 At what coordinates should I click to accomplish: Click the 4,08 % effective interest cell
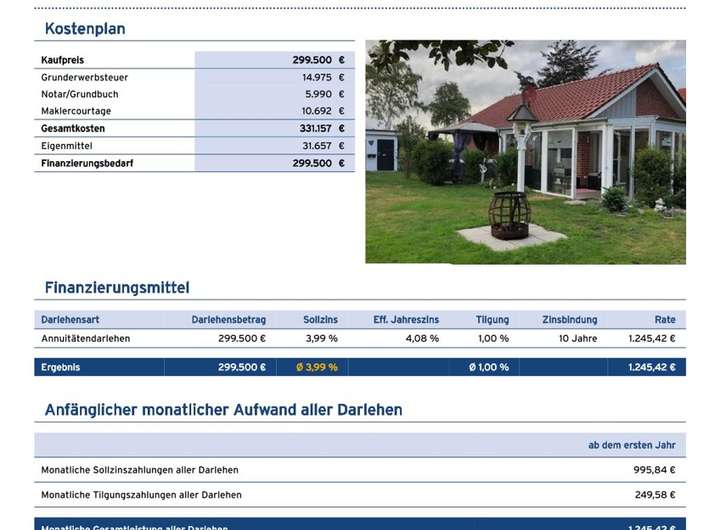(422, 338)
